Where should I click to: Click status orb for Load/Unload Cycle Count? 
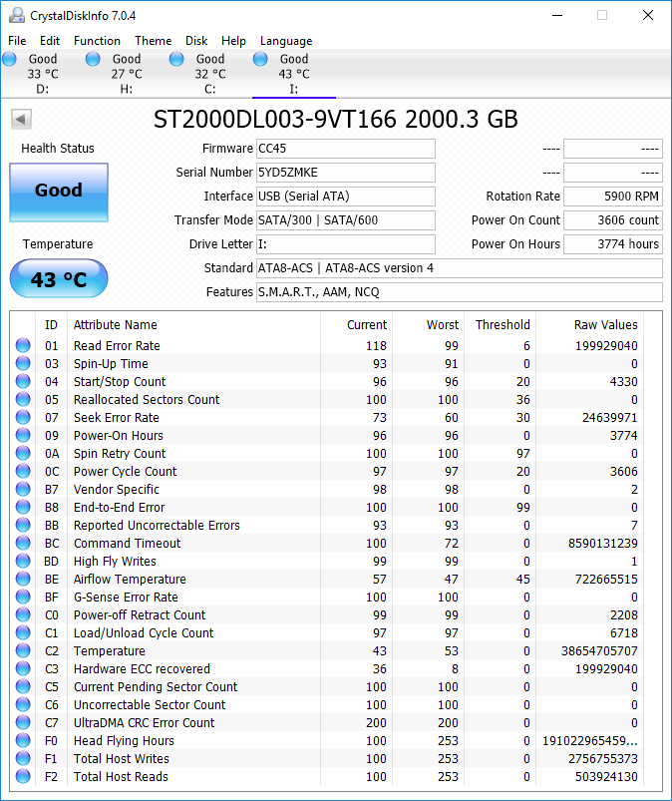coord(23,632)
